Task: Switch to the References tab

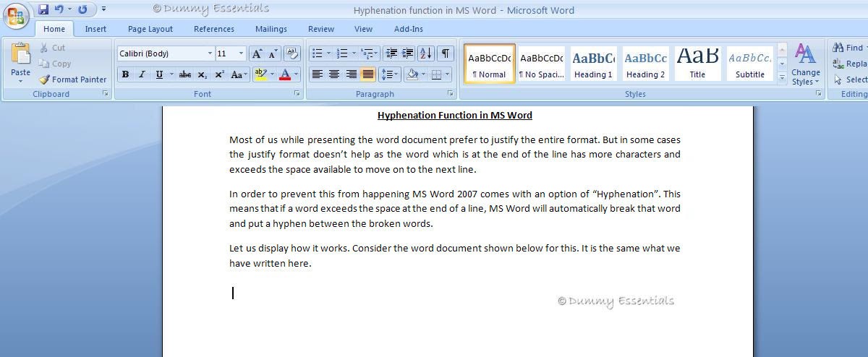Action: tap(214, 29)
